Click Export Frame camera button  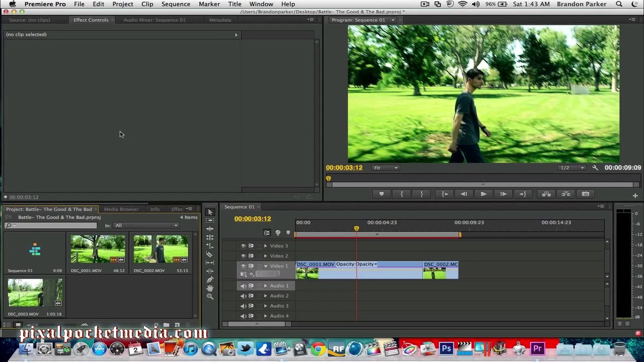[586, 194]
